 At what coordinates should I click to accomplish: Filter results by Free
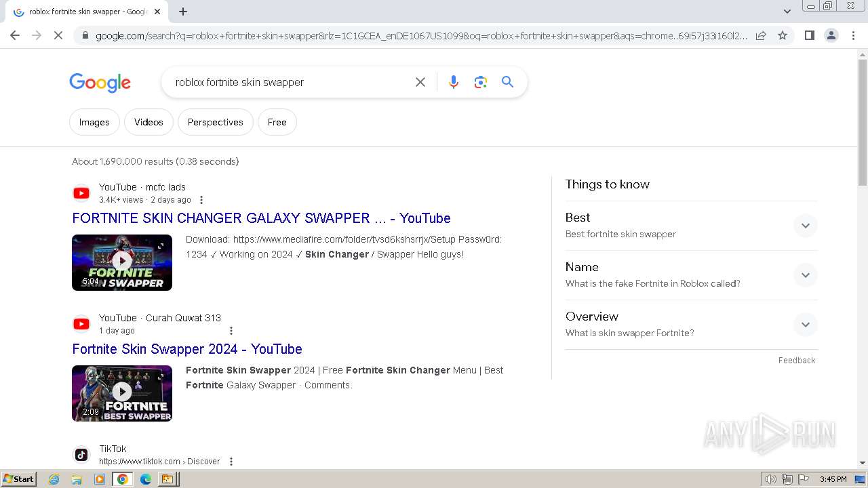click(277, 122)
